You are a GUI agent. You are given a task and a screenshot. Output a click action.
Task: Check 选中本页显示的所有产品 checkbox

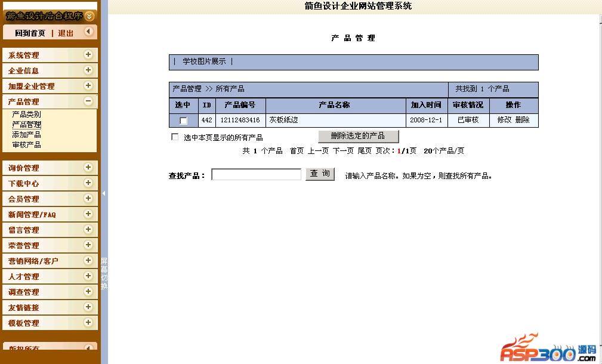pos(175,137)
